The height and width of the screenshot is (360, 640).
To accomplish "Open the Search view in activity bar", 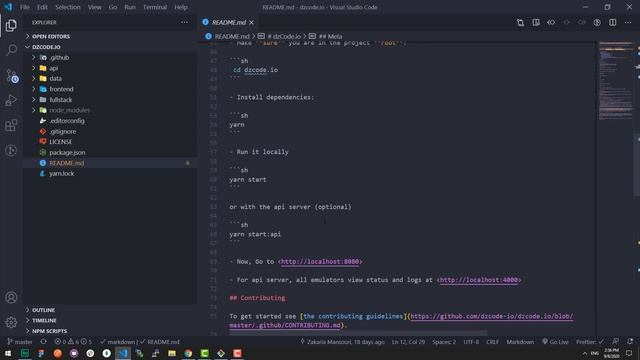I will pos(11,50).
